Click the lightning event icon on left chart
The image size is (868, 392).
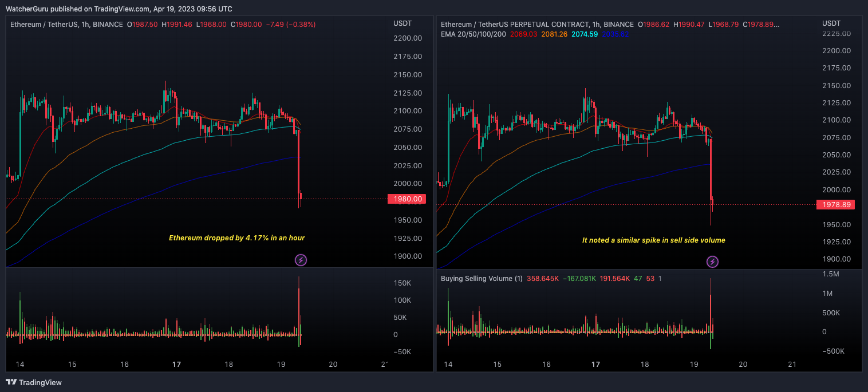301,260
